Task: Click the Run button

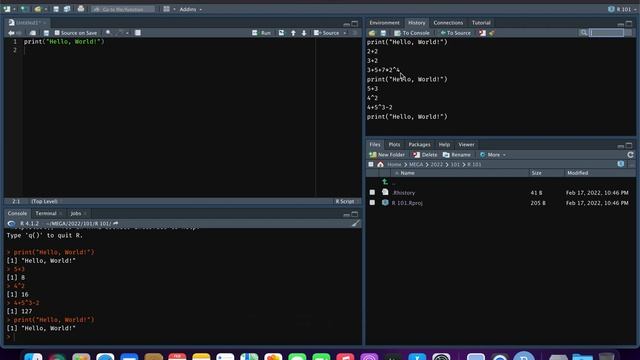Action: click(262, 33)
